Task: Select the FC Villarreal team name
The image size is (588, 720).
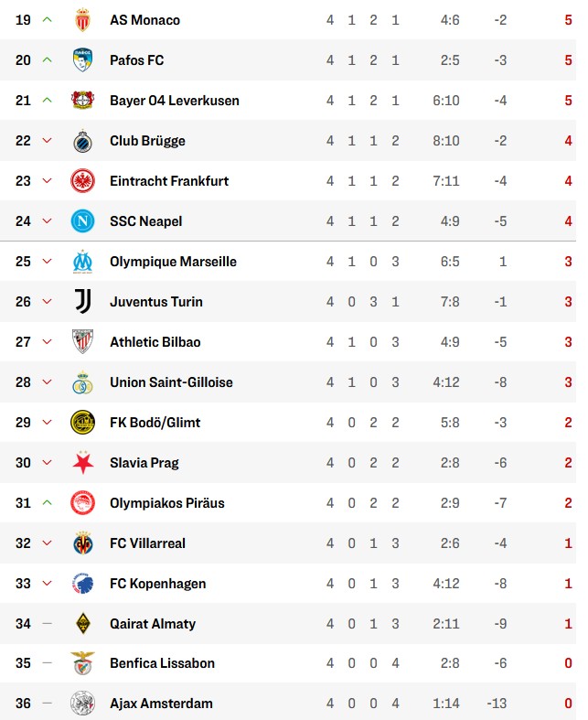Action: 147,543
